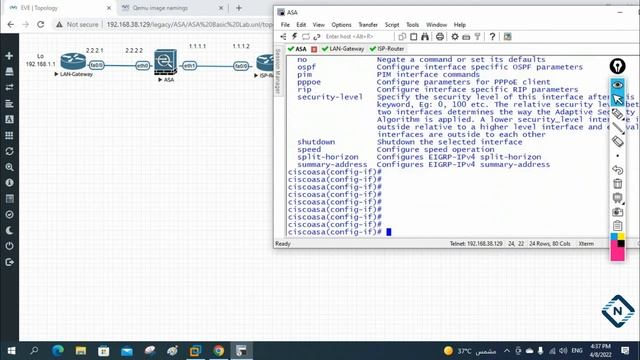Select the cursor pointer tool in annotation toolbar
This screenshot has width=640, height=360.
tap(618, 99)
